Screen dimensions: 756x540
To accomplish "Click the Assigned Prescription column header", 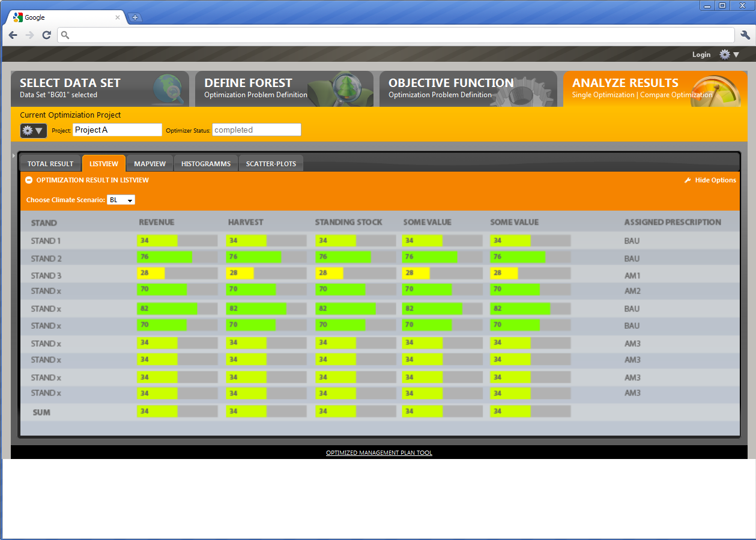I will [673, 222].
